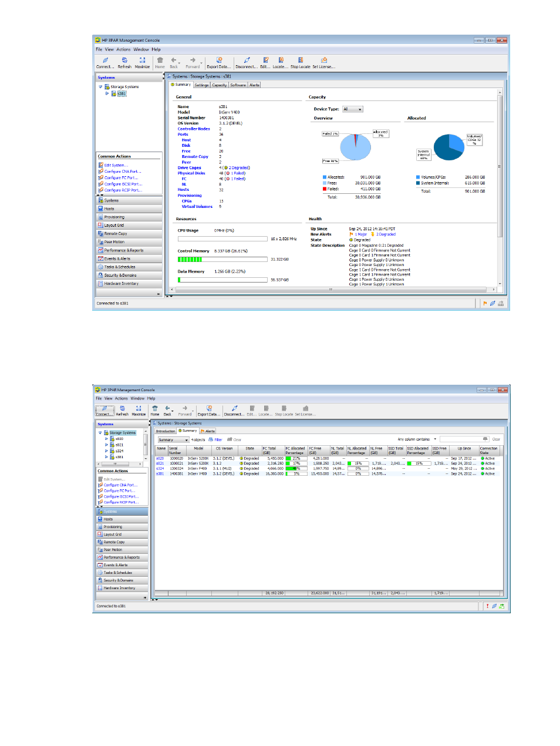Expand sidebar overflow chevron in upper window

[x=158, y=294]
